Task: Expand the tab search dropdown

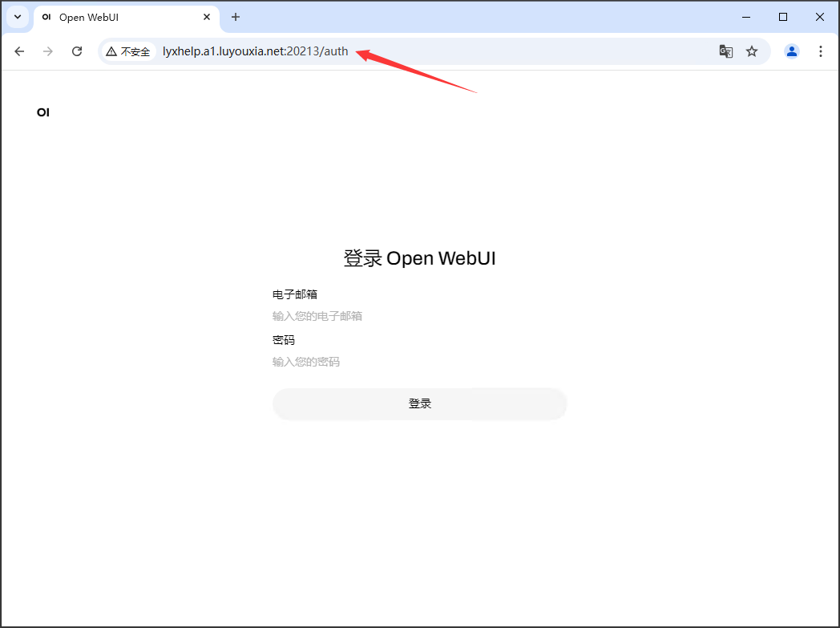Action: tap(18, 17)
